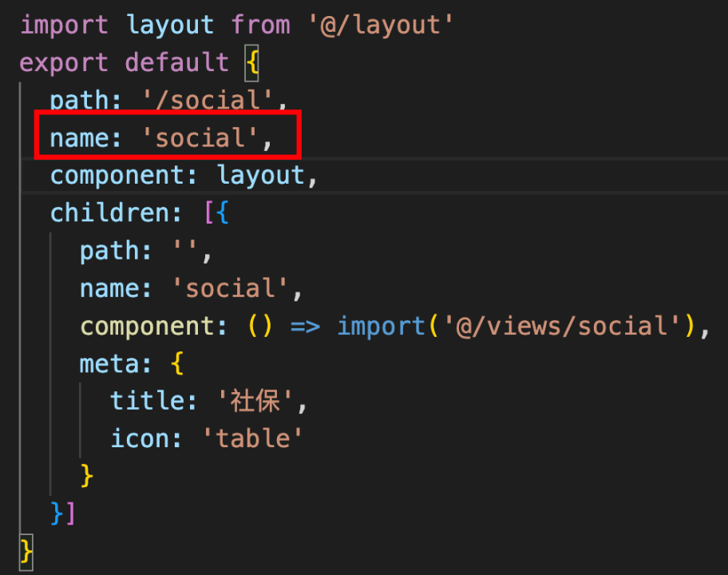
Task: Click the child route name 'social' string
Action: pos(230,288)
